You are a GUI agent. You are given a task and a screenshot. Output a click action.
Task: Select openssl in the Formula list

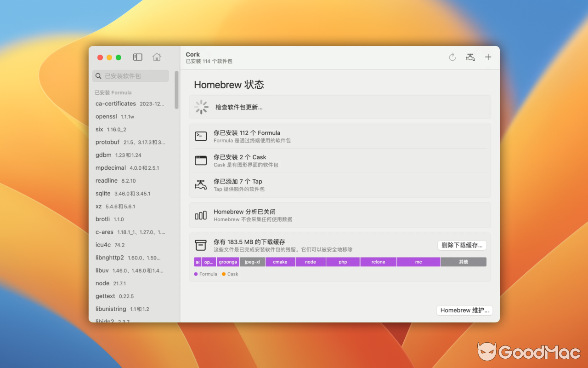pos(106,116)
